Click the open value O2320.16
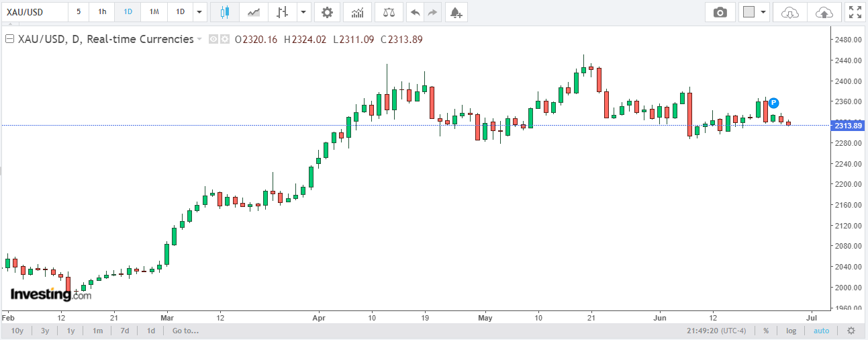The image size is (868, 340). tap(256, 40)
